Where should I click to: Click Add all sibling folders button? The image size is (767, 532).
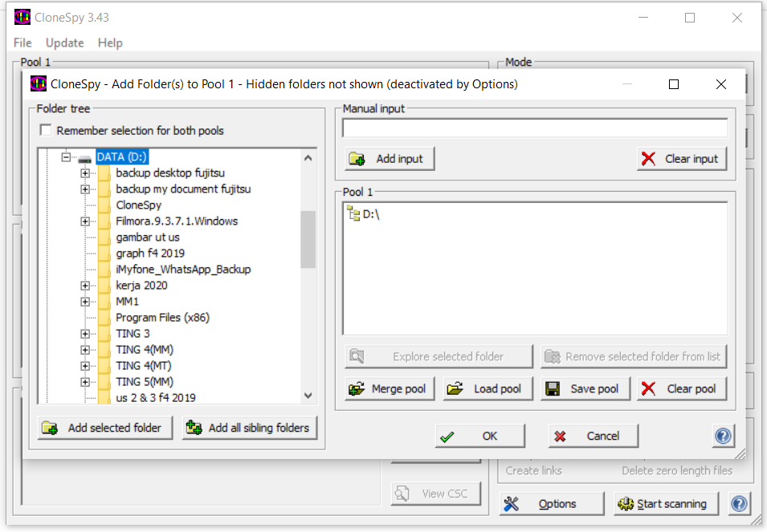250,428
